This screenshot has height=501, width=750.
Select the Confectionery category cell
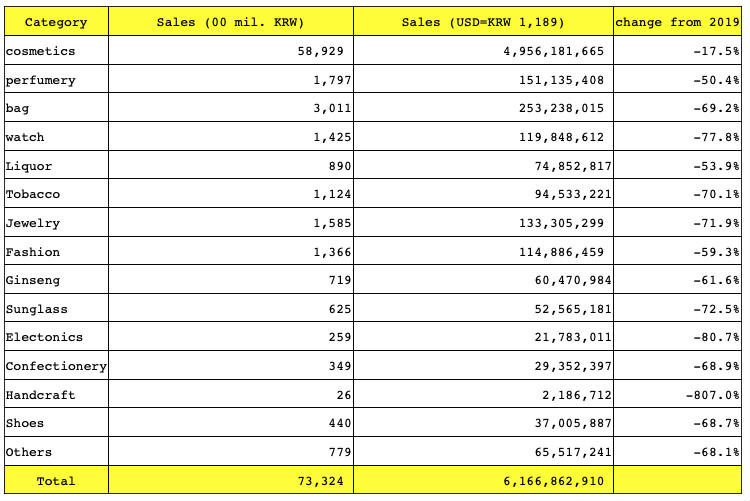56,366
